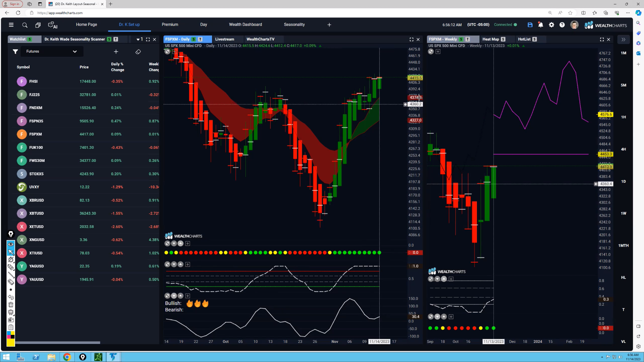
Task: Select the price tag label drawing tool
Action: point(11,267)
